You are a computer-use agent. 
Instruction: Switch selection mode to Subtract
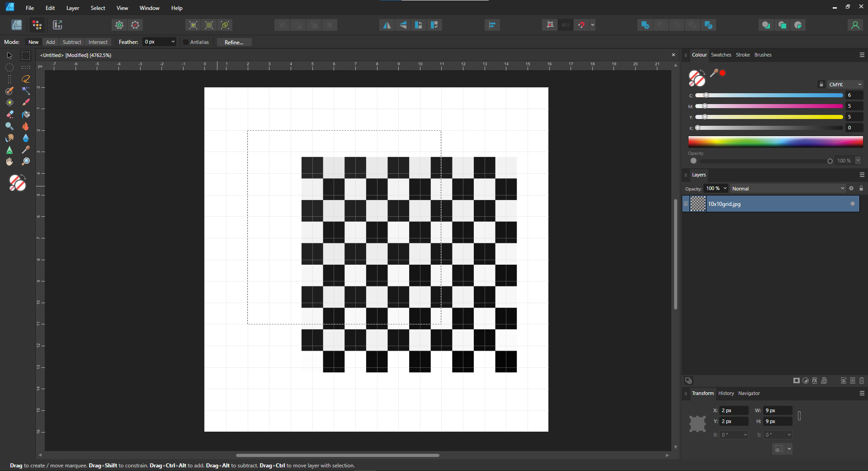tap(71, 42)
